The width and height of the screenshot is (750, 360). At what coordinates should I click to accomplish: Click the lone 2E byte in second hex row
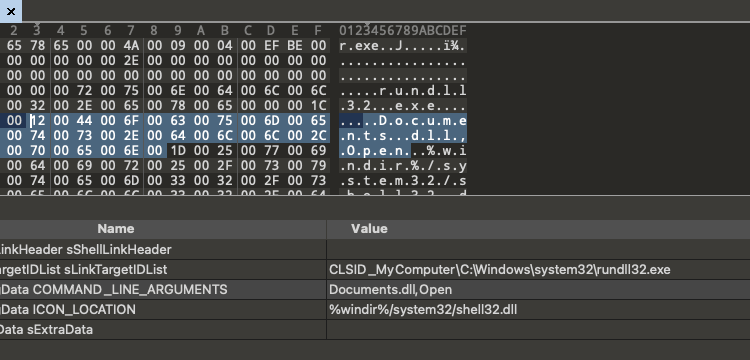tap(131, 61)
